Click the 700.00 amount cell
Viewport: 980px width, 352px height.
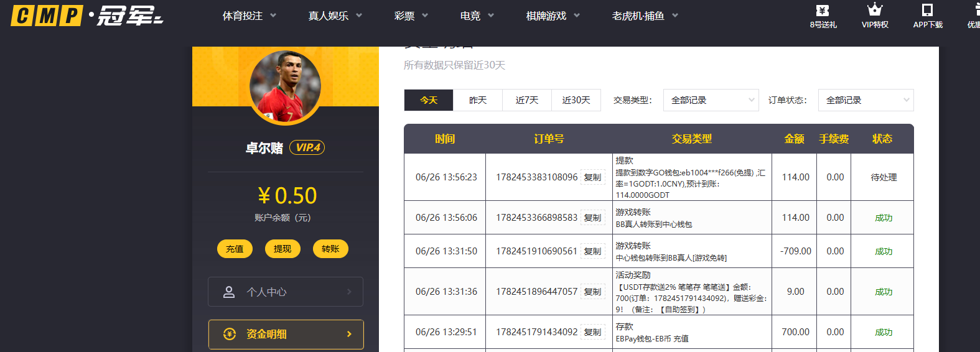[796, 332]
